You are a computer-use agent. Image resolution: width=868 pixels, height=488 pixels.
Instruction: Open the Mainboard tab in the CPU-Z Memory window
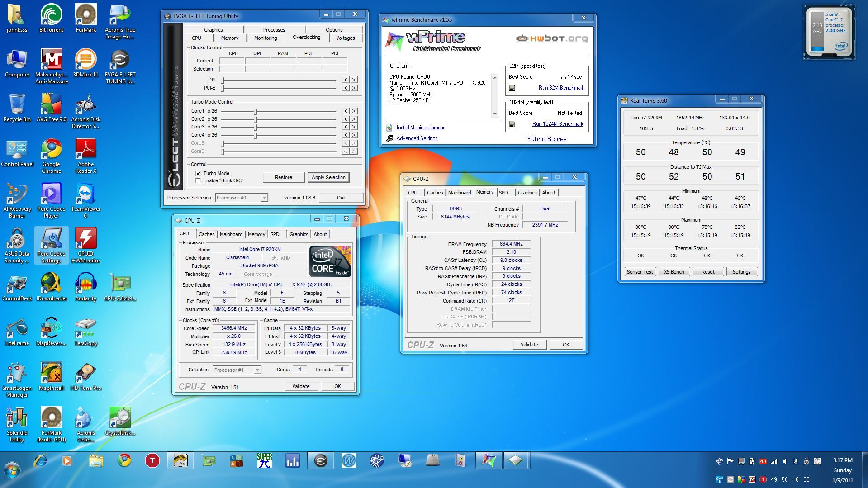point(459,193)
